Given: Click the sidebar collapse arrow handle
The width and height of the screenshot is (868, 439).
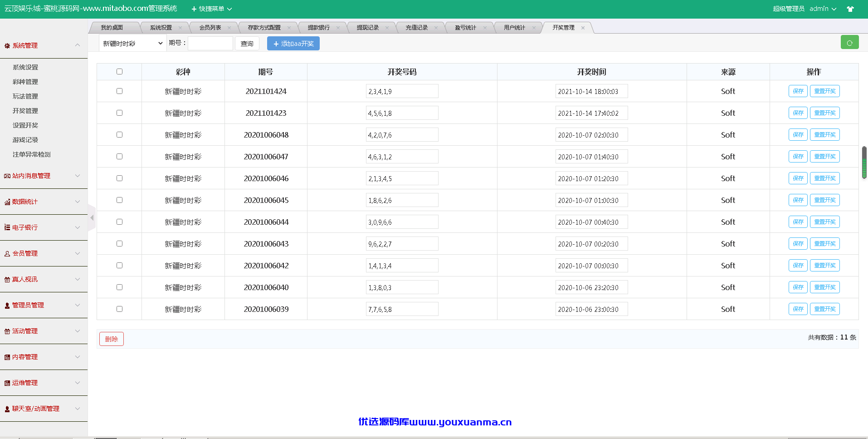Looking at the screenshot, I should click(x=92, y=217).
